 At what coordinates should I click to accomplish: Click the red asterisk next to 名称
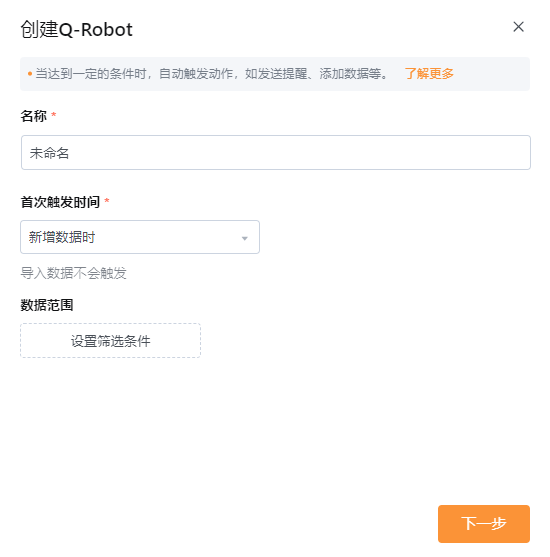click(x=54, y=114)
